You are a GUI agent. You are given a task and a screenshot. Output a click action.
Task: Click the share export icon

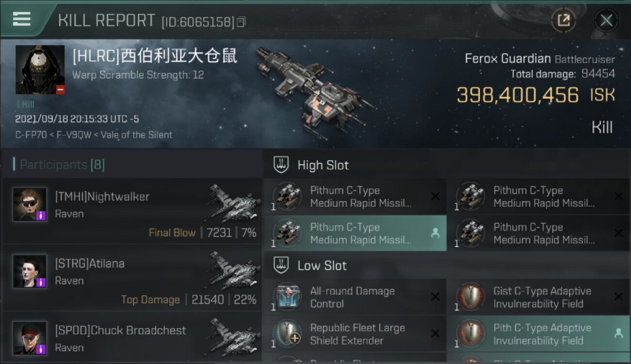(564, 20)
